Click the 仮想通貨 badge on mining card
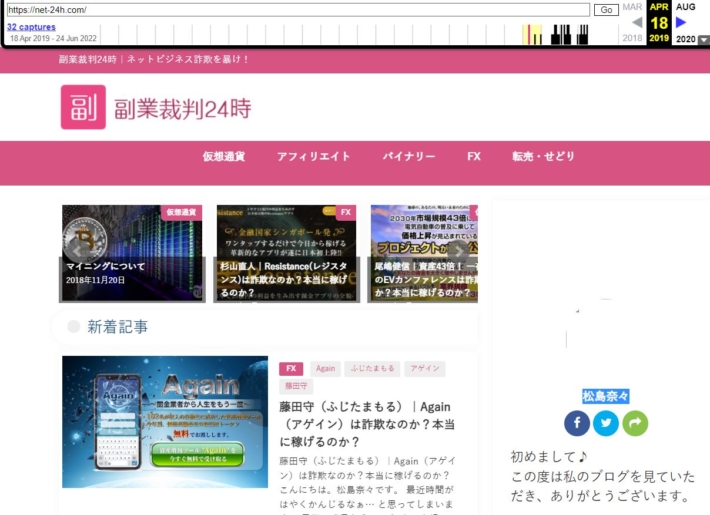This screenshot has width=710, height=515. point(181,212)
